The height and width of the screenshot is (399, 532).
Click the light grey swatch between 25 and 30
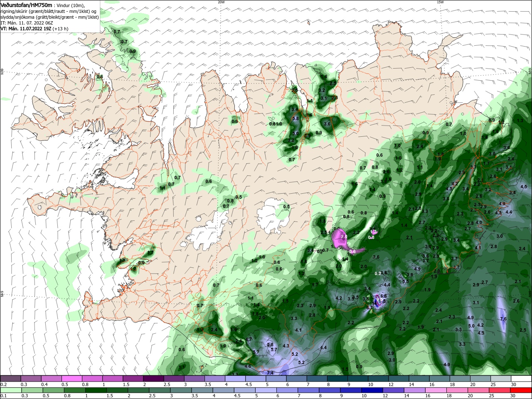[x=500, y=379]
